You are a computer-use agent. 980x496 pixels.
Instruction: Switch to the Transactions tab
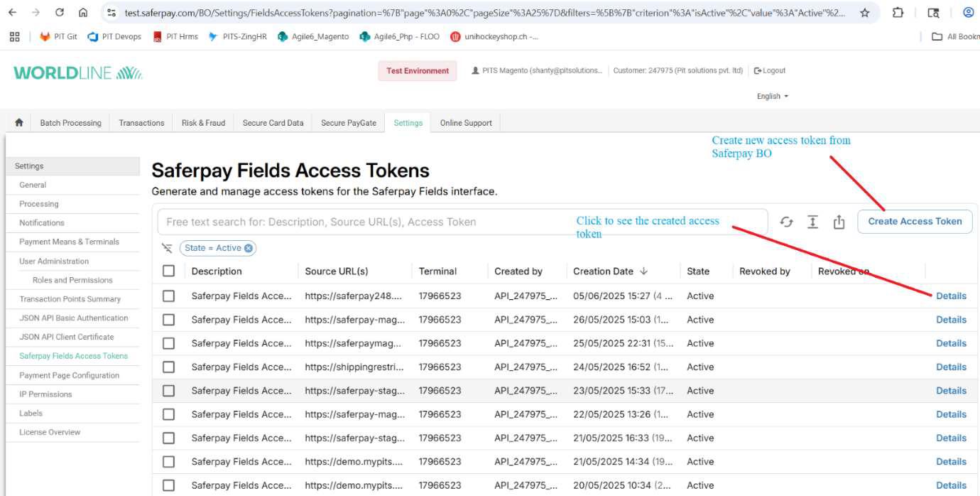click(x=141, y=122)
